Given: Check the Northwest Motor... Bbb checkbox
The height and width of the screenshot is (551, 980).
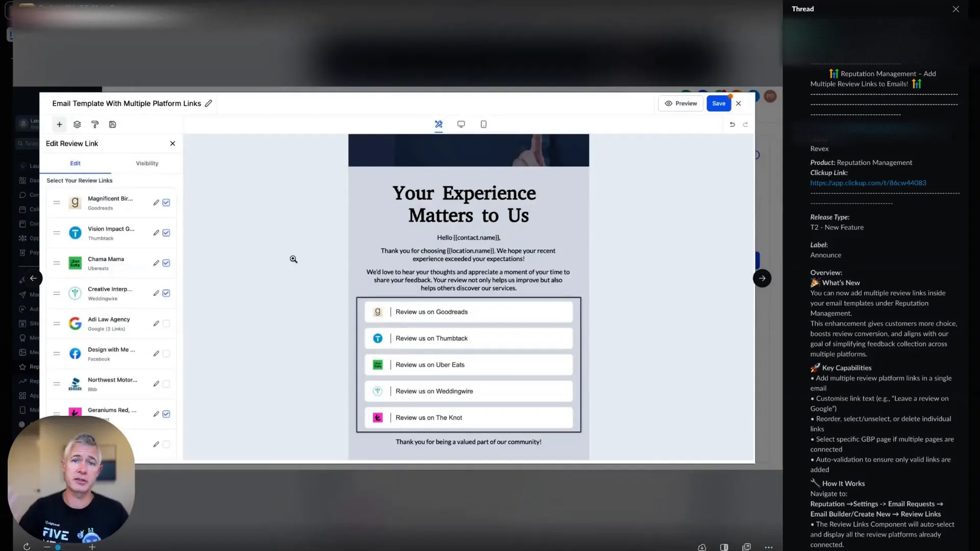Looking at the screenshot, I should (166, 384).
